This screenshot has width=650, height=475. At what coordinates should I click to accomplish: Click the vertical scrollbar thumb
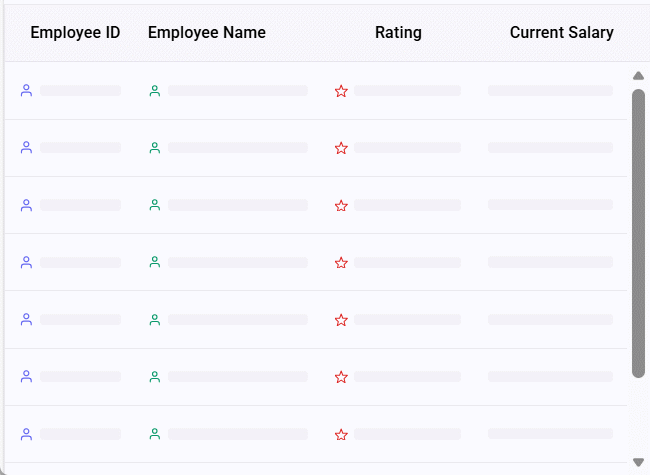[x=638, y=233]
